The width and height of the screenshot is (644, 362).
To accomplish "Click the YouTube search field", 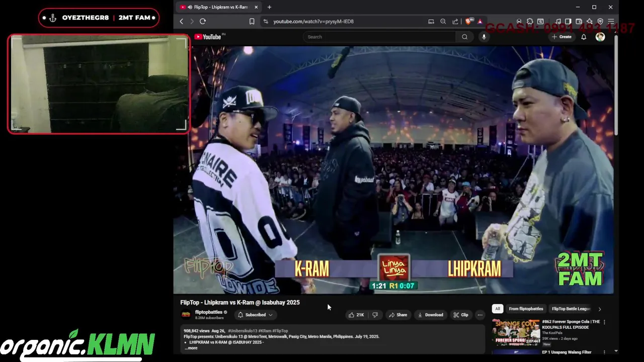I will 380,37.
